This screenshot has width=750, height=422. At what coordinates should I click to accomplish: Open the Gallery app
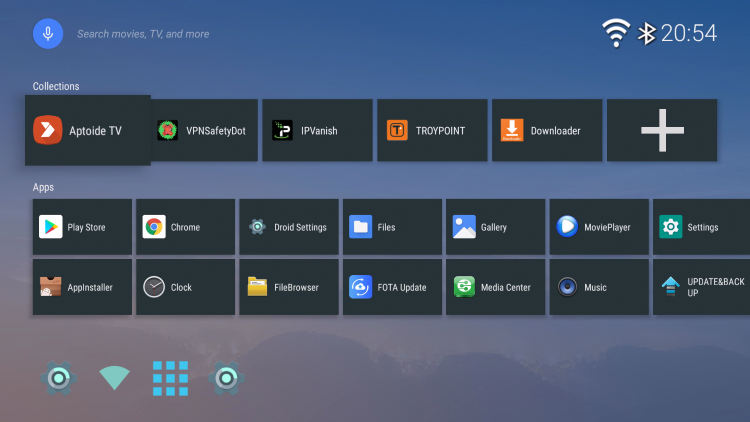click(496, 227)
